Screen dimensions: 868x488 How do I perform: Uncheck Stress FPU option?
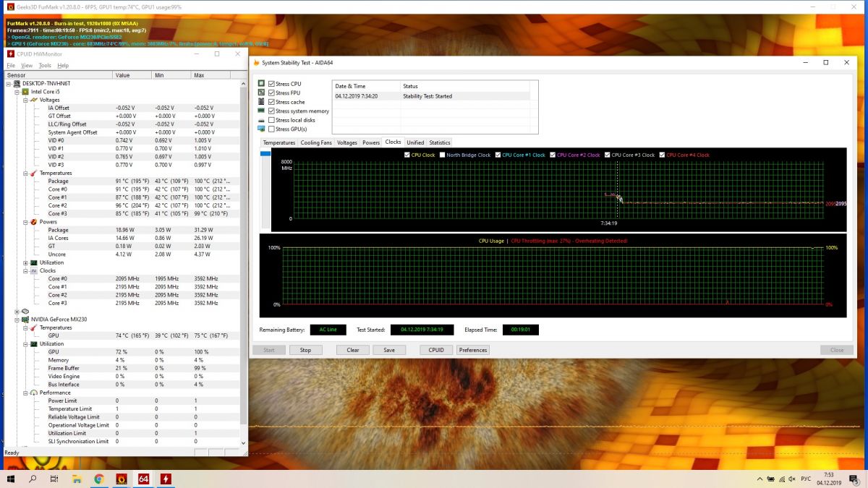pos(271,93)
